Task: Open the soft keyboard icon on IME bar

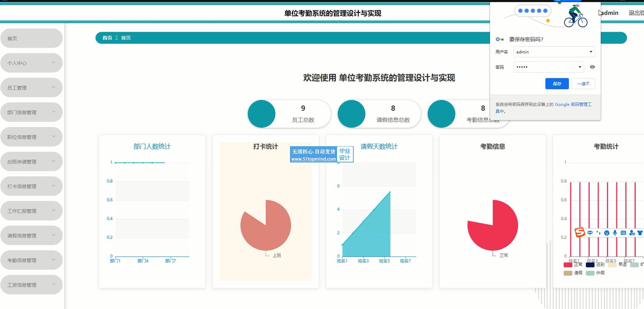Action: click(x=623, y=233)
